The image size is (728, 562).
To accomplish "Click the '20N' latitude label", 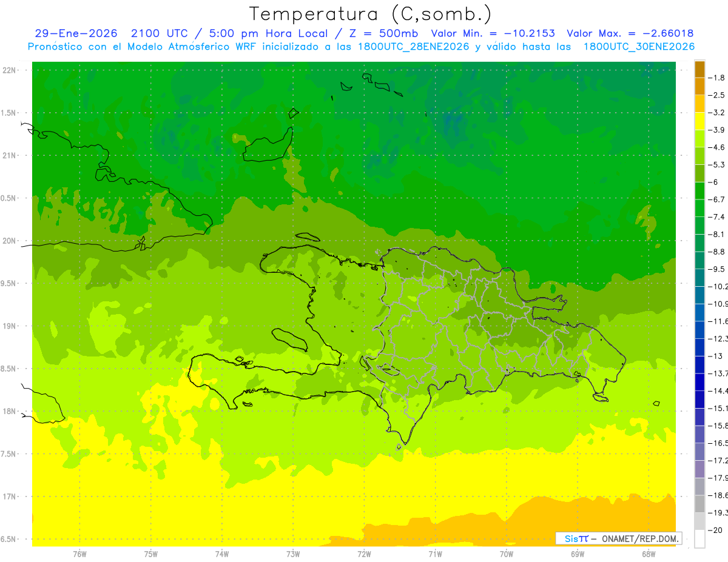I will (8, 241).
